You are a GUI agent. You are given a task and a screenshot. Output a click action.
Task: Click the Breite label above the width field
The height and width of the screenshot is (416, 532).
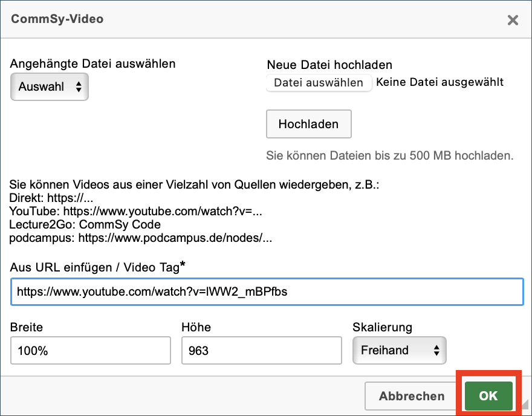27,328
